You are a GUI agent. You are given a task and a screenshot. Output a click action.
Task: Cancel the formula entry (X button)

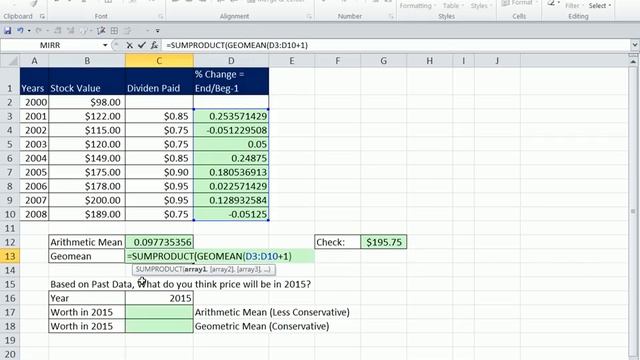[x=129, y=45]
